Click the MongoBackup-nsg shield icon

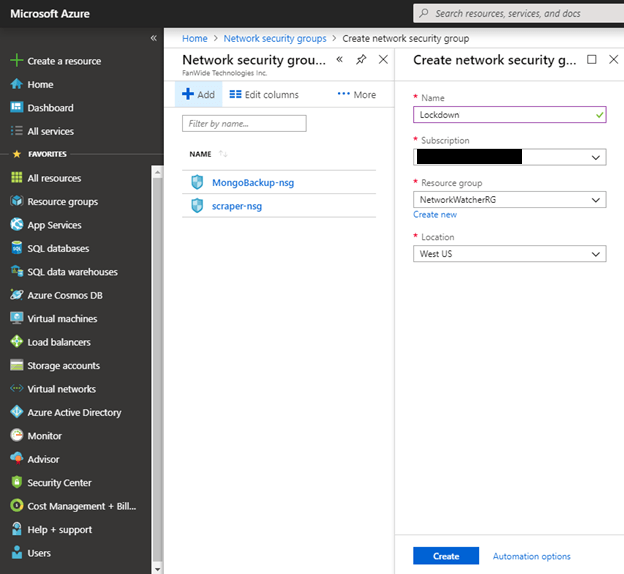coord(197,182)
